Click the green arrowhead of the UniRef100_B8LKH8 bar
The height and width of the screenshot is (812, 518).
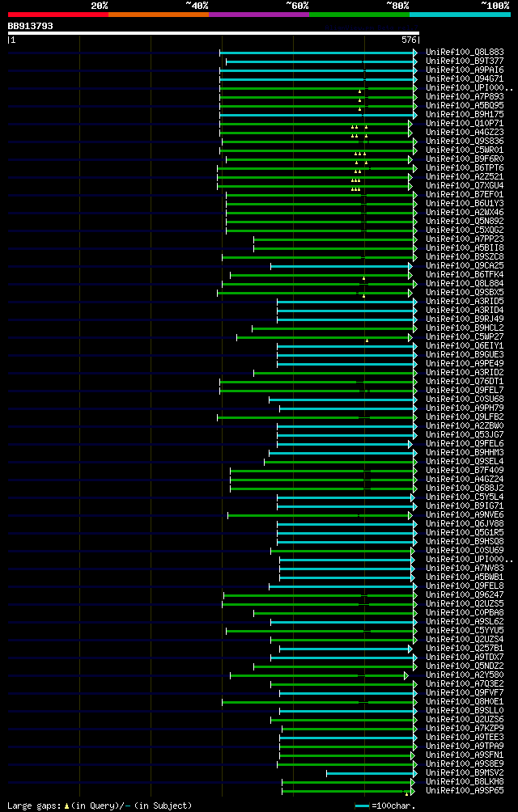413,782
